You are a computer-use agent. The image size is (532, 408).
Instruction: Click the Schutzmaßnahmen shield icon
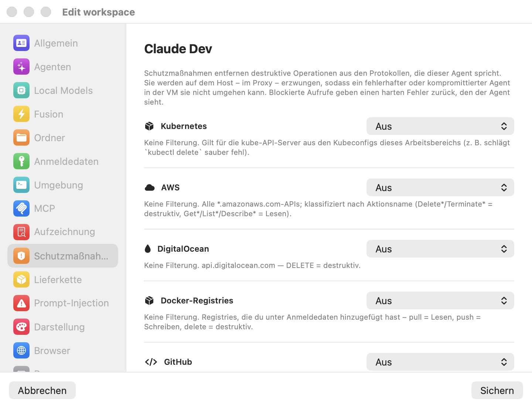pyautogui.click(x=21, y=256)
